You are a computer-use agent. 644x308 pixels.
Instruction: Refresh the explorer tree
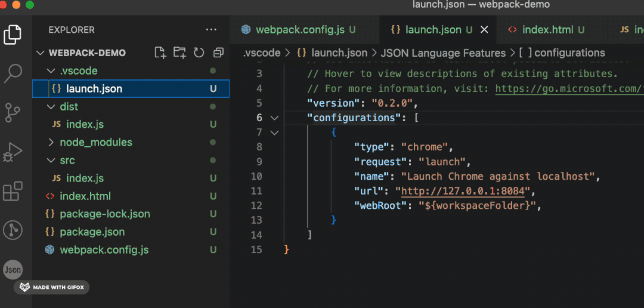pyautogui.click(x=199, y=53)
